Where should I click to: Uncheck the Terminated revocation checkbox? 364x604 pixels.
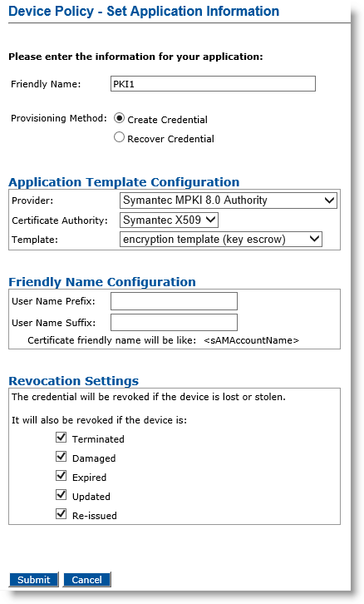(x=61, y=438)
